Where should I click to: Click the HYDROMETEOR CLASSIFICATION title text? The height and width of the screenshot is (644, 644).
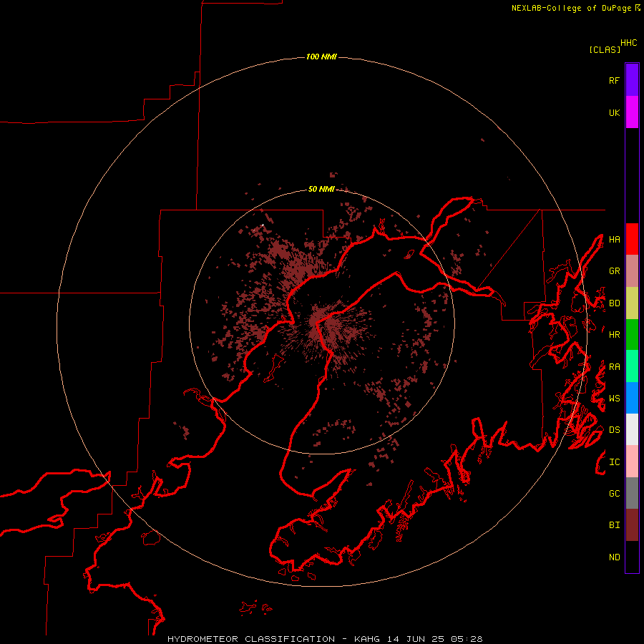tap(251, 639)
